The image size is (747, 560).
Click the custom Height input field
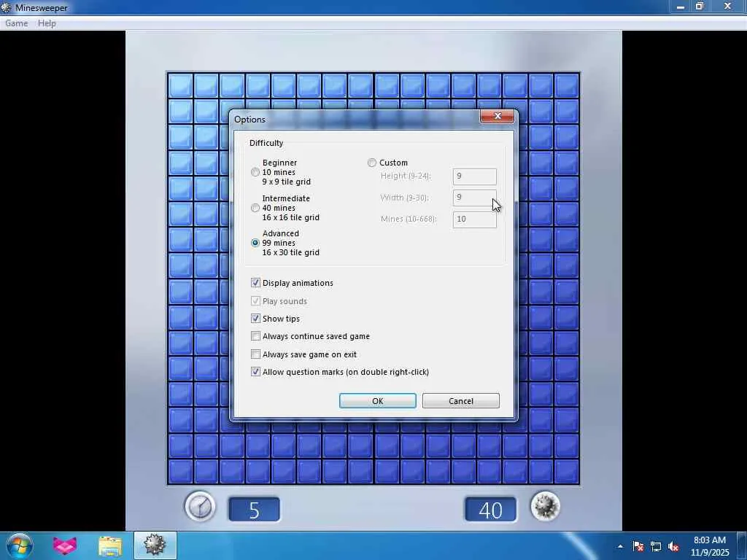tap(474, 176)
